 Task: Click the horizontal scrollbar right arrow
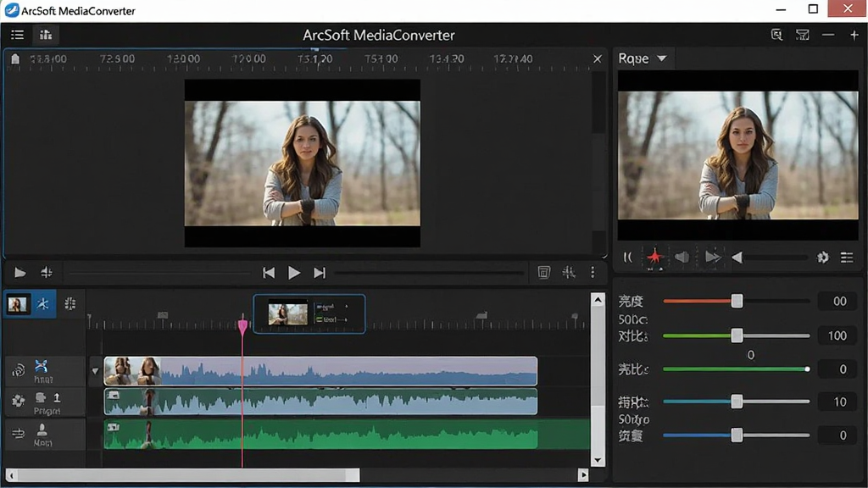[x=583, y=474]
